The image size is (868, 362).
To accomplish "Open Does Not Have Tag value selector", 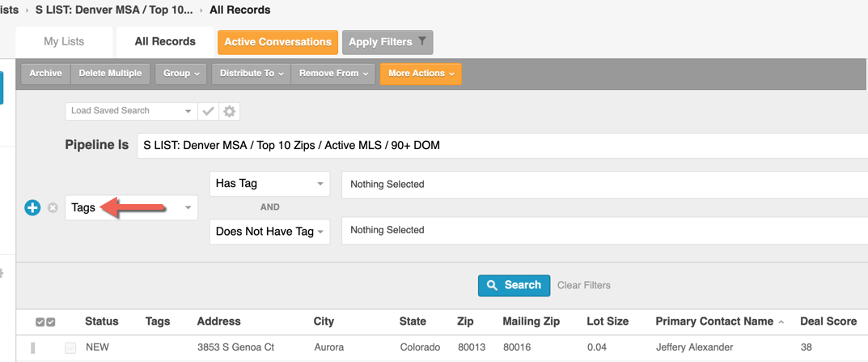I will click(x=604, y=230).
